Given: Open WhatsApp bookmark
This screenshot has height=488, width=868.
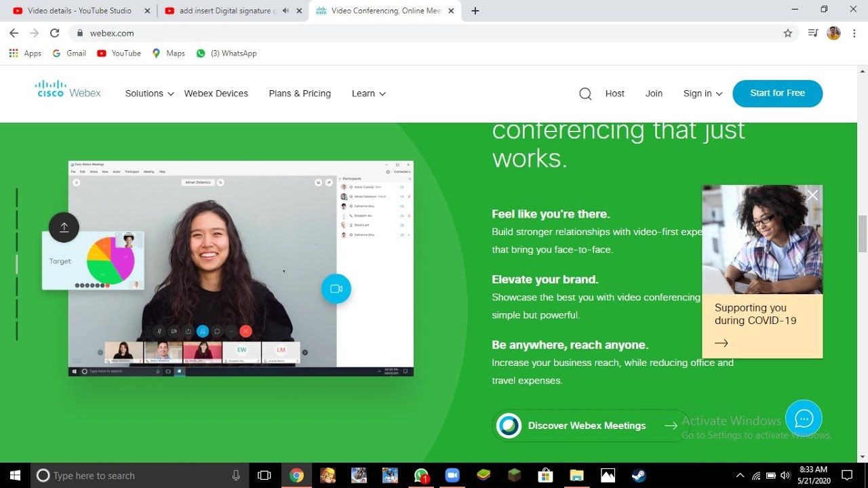Looking at the screenshot, I should click(226, 54).
